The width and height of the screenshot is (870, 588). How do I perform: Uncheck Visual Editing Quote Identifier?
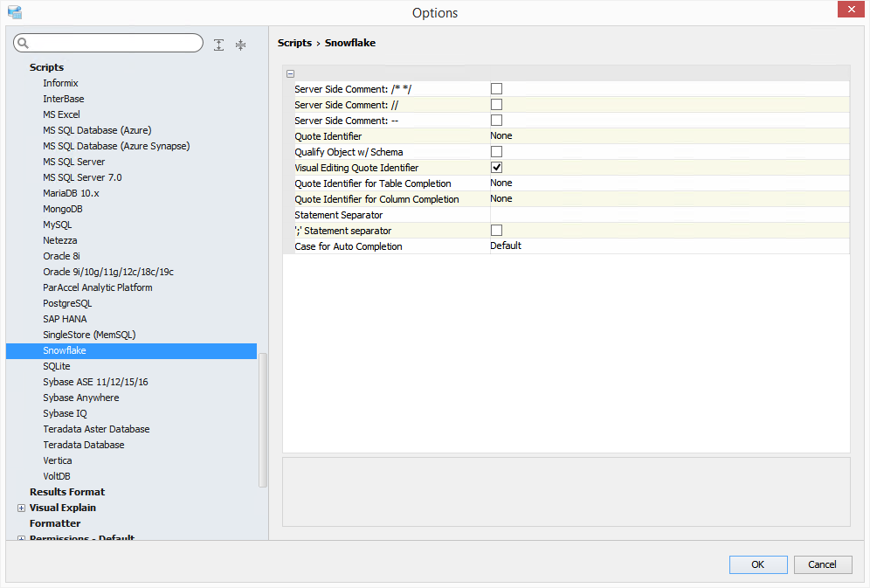(x=496, y=168)
